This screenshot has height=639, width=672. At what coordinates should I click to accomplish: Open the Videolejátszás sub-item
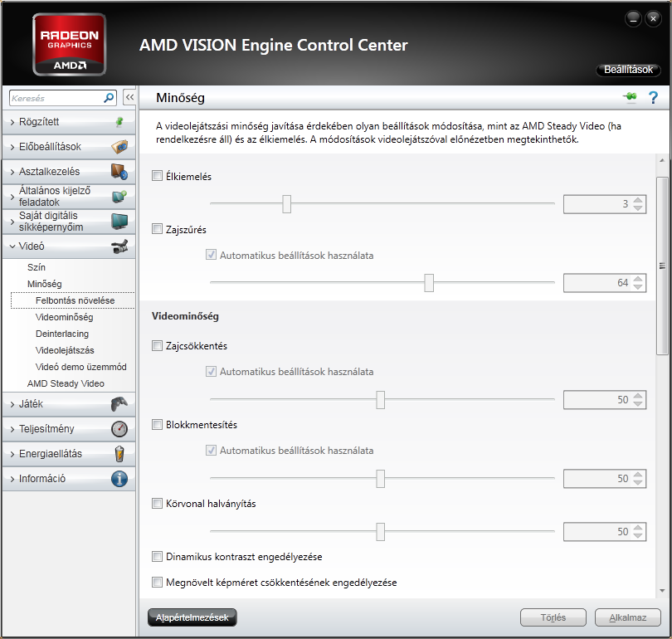[x=65, y=350]
